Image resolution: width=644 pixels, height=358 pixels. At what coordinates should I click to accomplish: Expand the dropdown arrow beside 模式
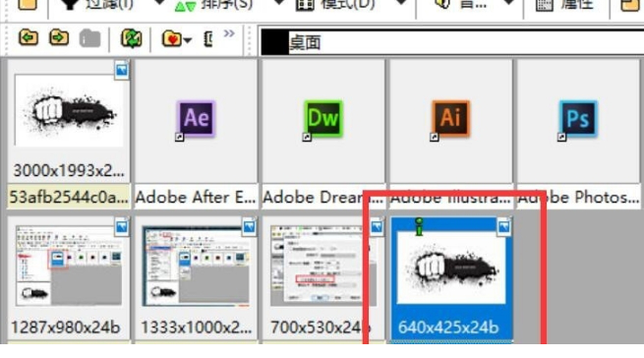click(401, 3)
